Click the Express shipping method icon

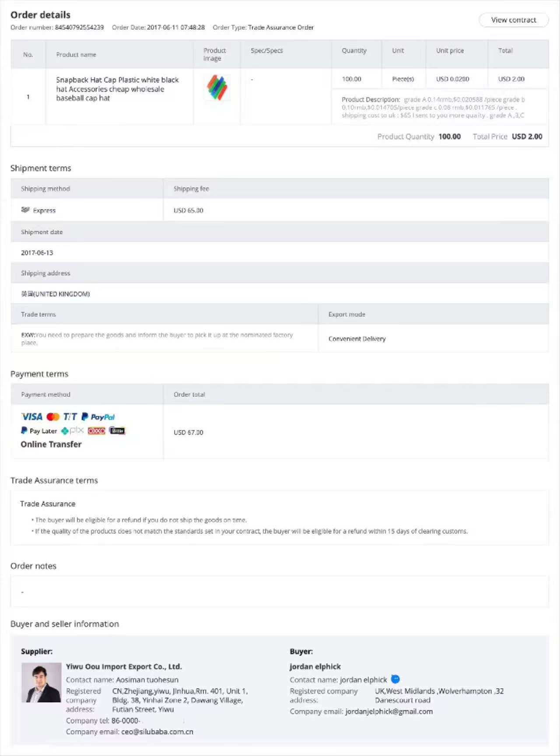(25, 210)
